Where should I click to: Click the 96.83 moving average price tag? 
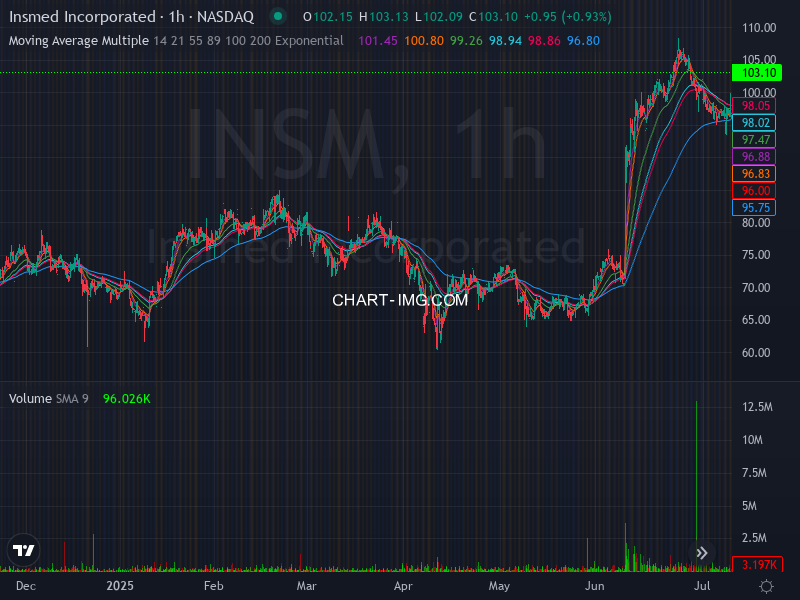pyautogui.click(x=754, y=173)
